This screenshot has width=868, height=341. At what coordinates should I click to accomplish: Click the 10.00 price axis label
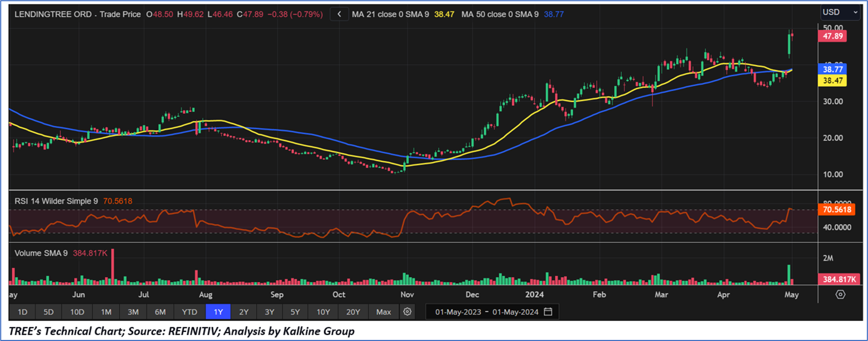pyautogui.click(x=832, y=174)
